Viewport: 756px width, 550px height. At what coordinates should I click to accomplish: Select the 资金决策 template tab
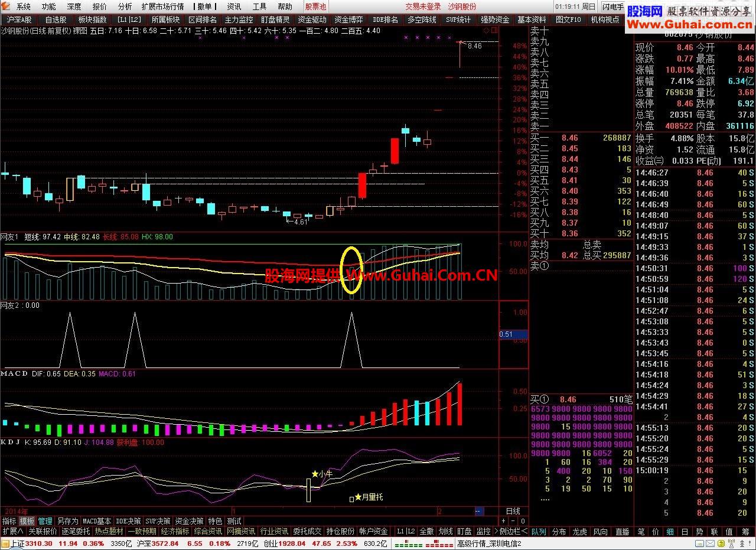(x=189, y=521)
